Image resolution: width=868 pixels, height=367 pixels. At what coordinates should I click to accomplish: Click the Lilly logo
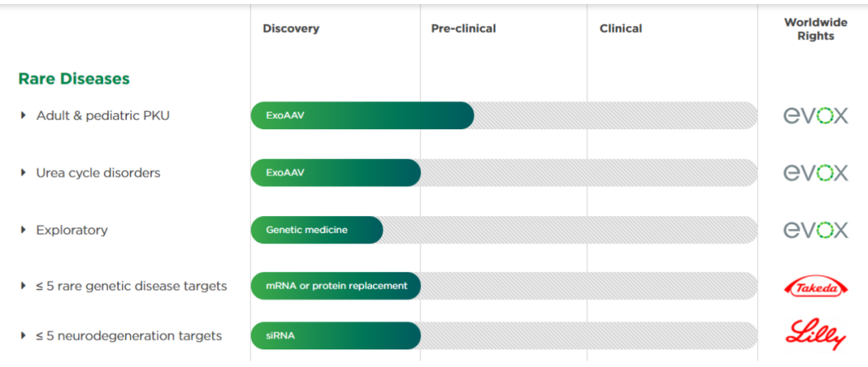pyautogui.click(x=815, y=333)
